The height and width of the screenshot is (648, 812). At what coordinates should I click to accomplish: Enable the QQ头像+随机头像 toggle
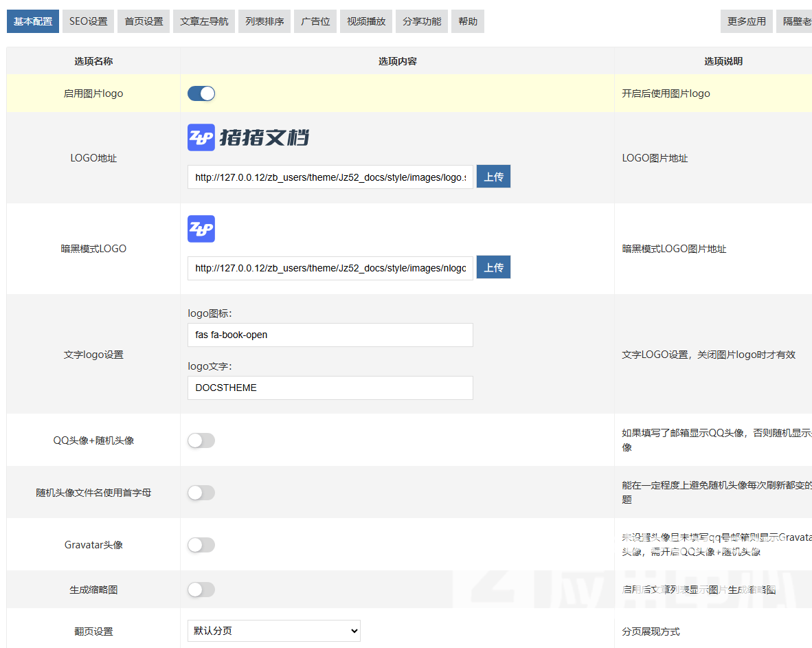click(201, 440)
